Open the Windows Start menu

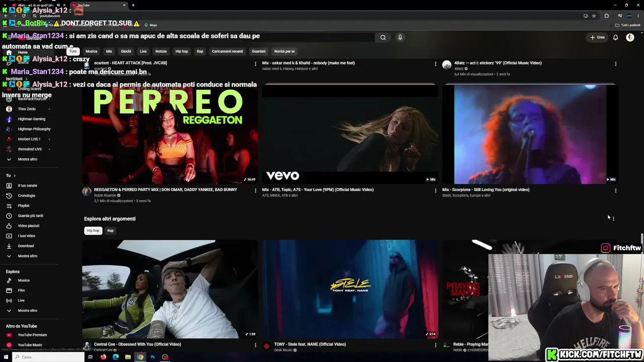pyautogui.click(x=6, y=357)
